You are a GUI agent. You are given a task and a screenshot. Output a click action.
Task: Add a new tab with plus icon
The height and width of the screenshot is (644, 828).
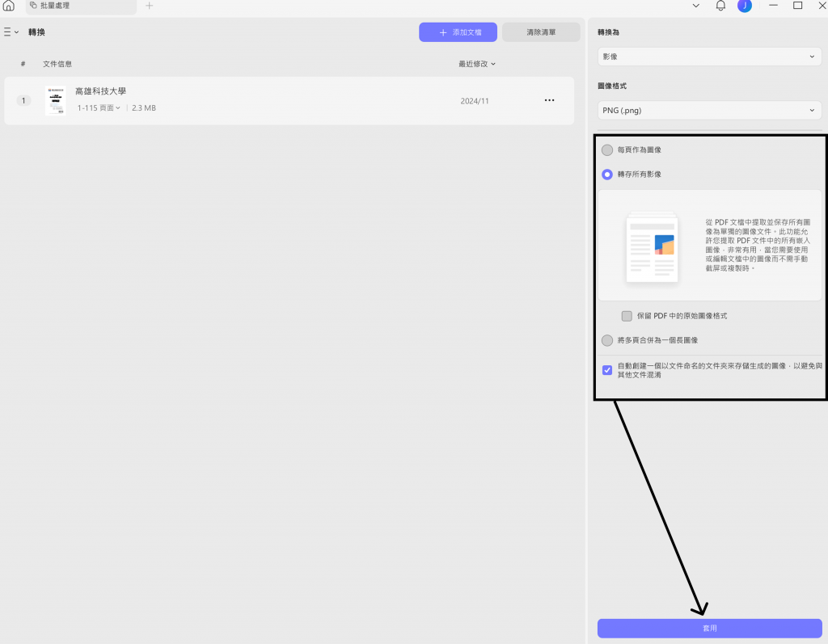pyautogui.click(x=149, y=6)
